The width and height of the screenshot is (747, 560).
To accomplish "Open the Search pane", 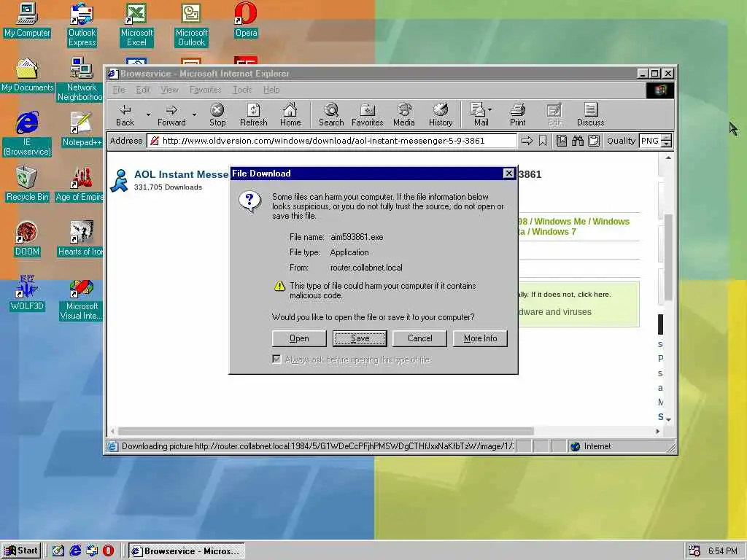I will click(x=331, y=114).
